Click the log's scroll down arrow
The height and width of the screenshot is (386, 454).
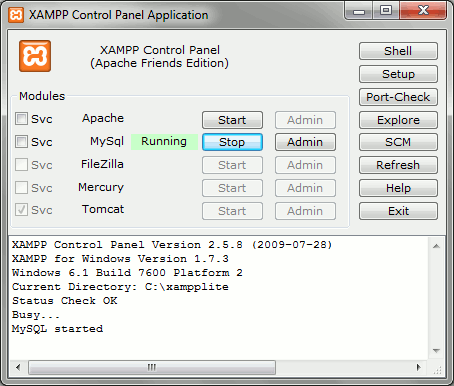click(x=436, y=351)
